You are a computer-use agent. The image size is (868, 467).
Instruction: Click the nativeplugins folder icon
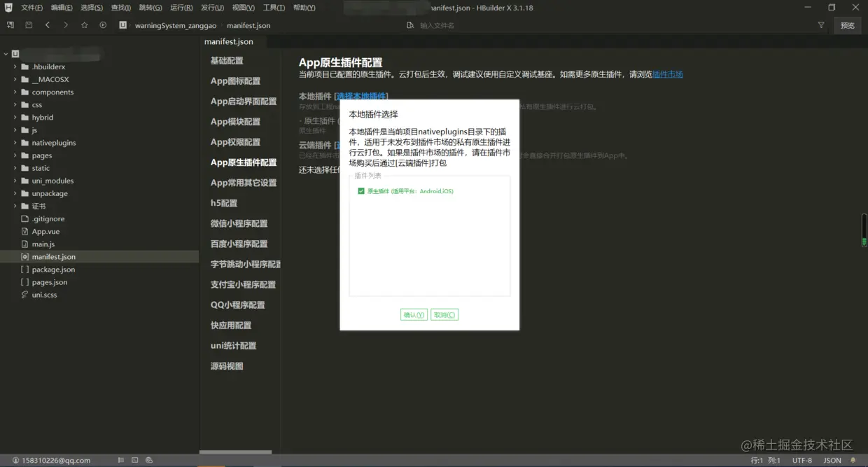coord(25,143)
